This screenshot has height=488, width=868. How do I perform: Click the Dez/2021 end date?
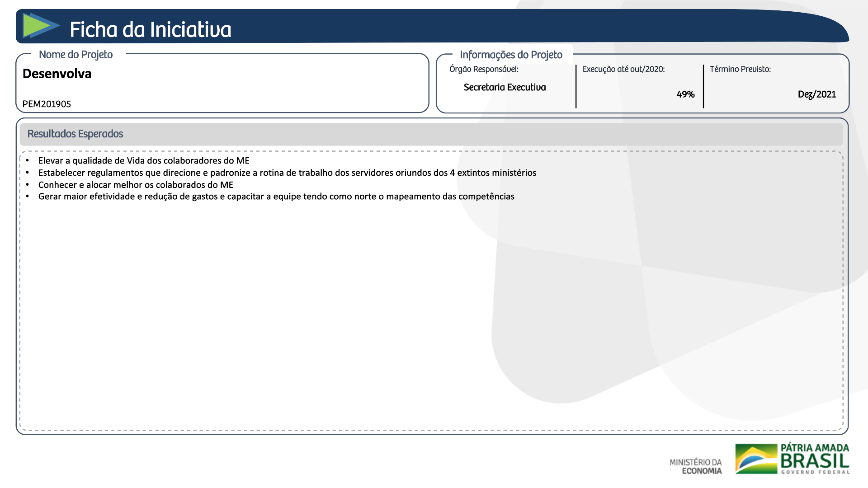816,94
